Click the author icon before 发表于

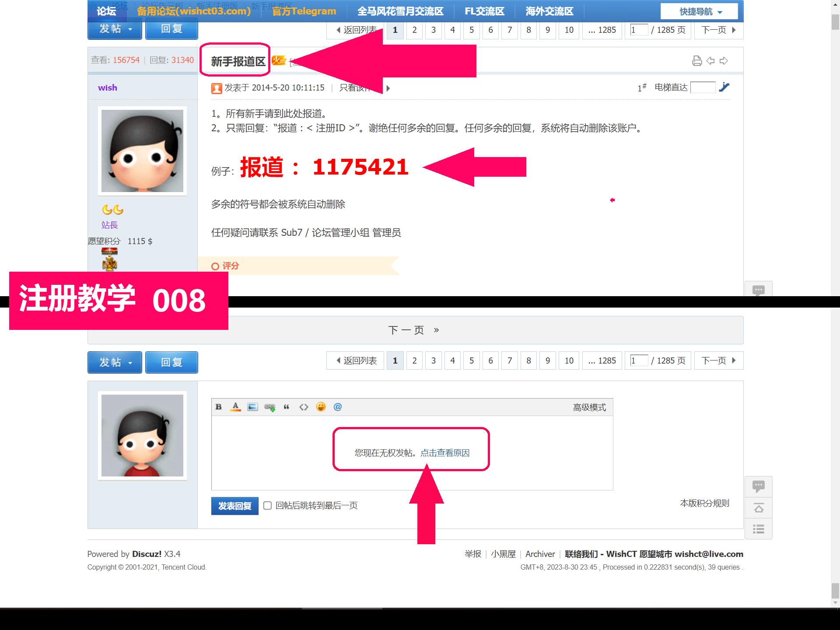click(x=217, y=88)
